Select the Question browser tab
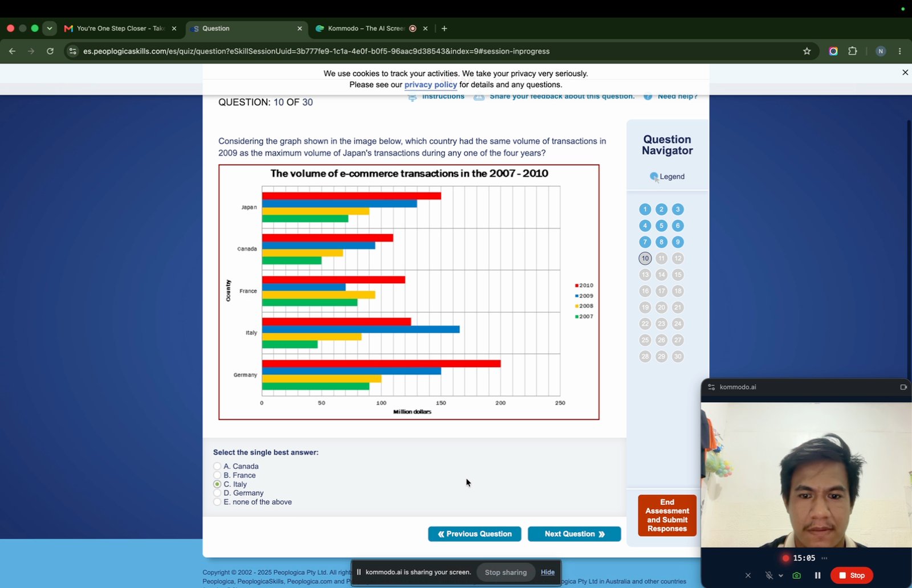This screenshot has width=912, height=588. 246,28
